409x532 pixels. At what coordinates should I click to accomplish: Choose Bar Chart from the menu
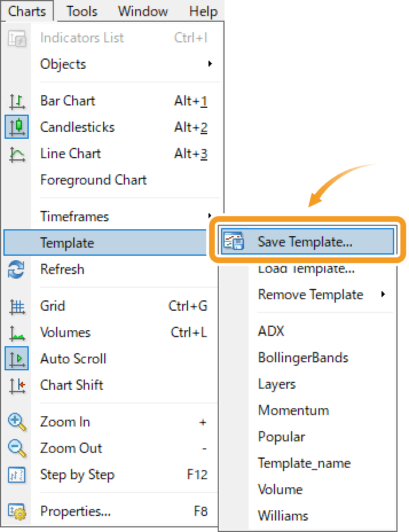(x=112, y=101)
